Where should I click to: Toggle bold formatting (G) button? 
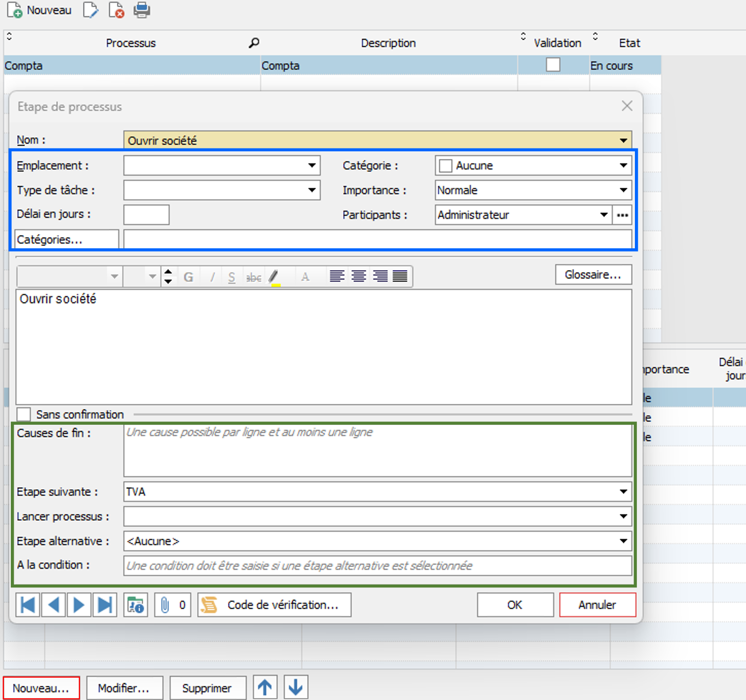pos(188,277)
